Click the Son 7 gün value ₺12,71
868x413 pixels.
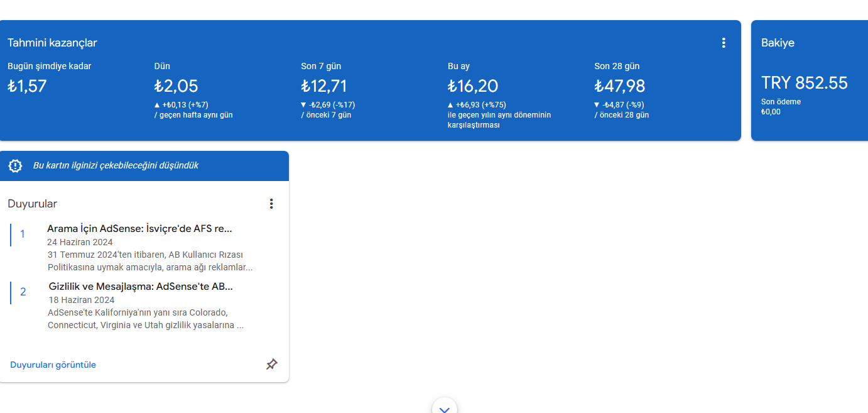324,86
